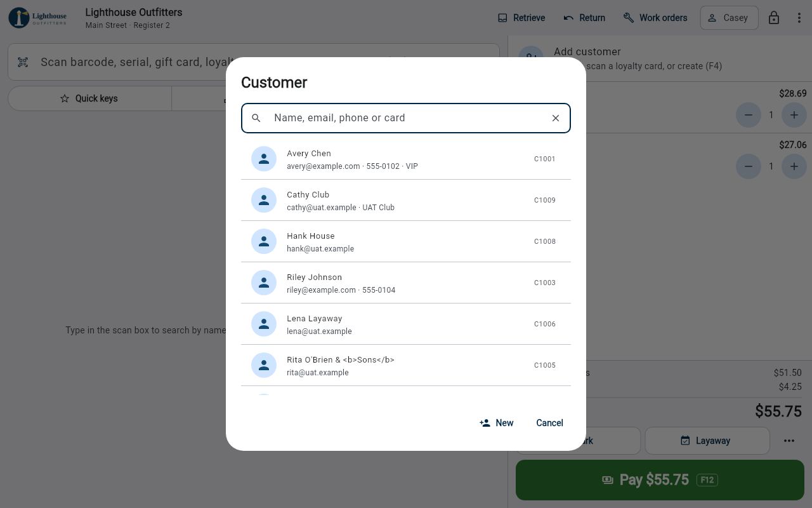
Task: Click email lena@uat.example
Action: (319, 331)
